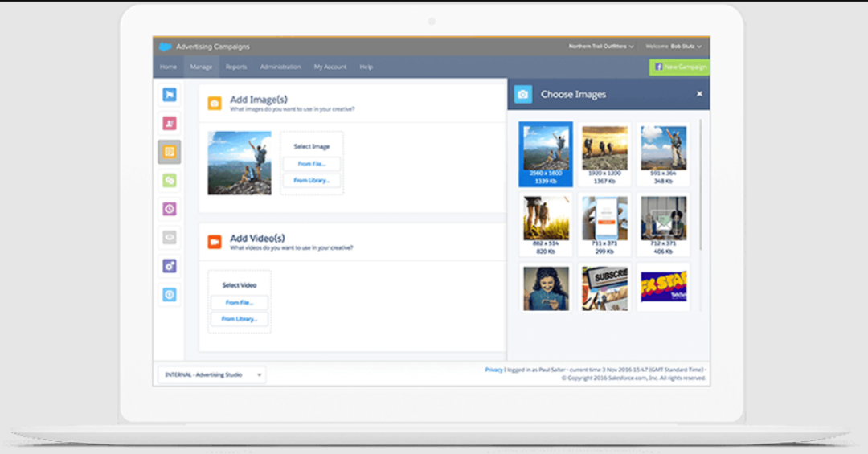Close the Choose Images panel
Viewport: 868px width, 454px height.
tap(699, 94)
